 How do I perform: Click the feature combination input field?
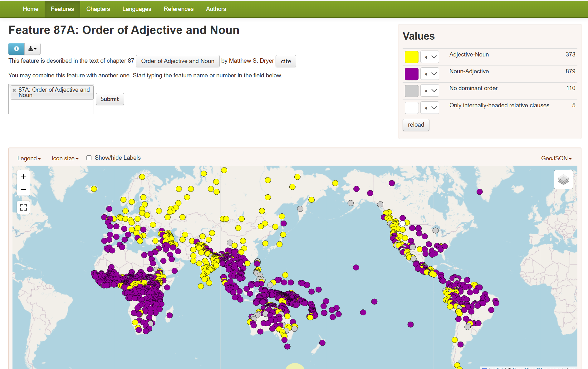pyautogui.click(x=51, y=107)
